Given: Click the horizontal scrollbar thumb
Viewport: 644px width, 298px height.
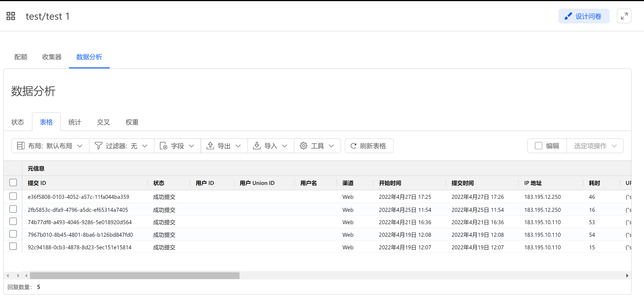Looking at the screenshot, I should (x=135, y=276).
